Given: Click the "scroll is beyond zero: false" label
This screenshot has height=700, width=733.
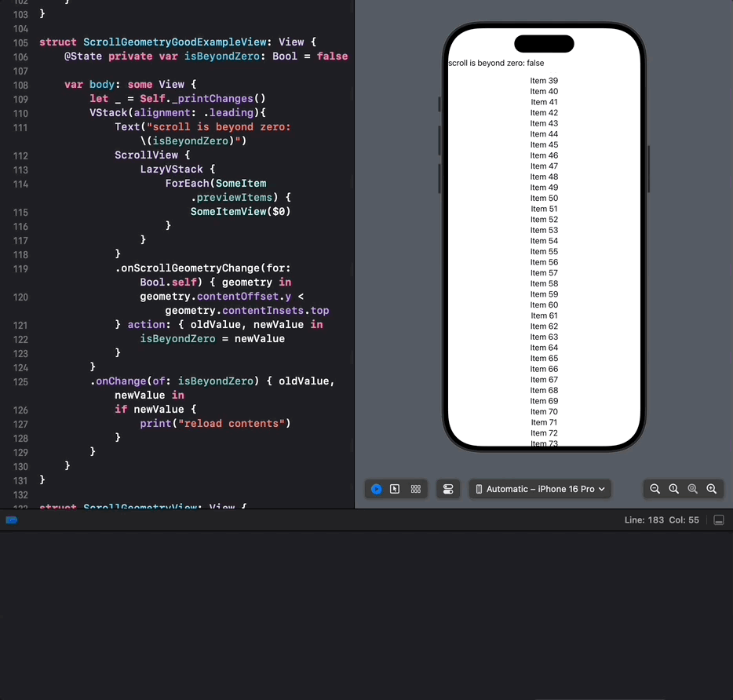Looking at the screenshot, I should point(496,63).
